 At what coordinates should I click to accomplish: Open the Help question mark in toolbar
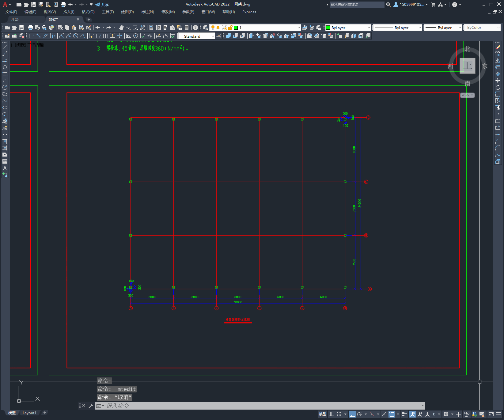pyautogui.click(x=195, y=28)
